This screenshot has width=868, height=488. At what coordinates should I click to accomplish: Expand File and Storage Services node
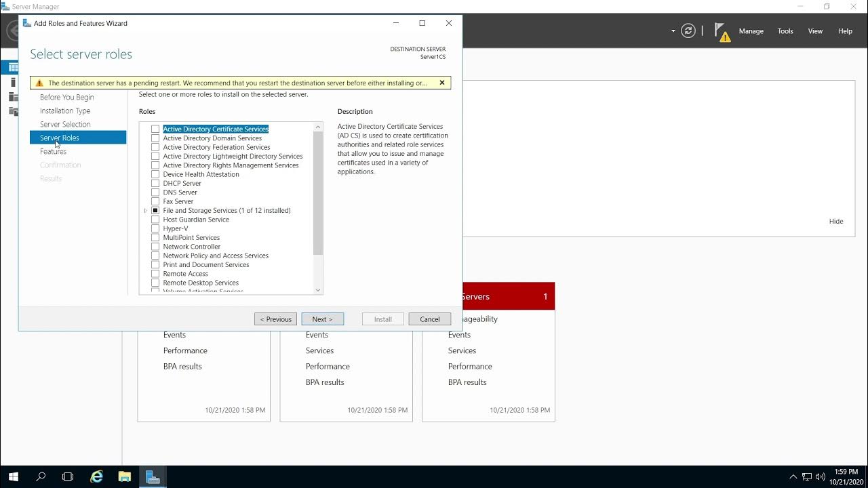pos(145,211)
